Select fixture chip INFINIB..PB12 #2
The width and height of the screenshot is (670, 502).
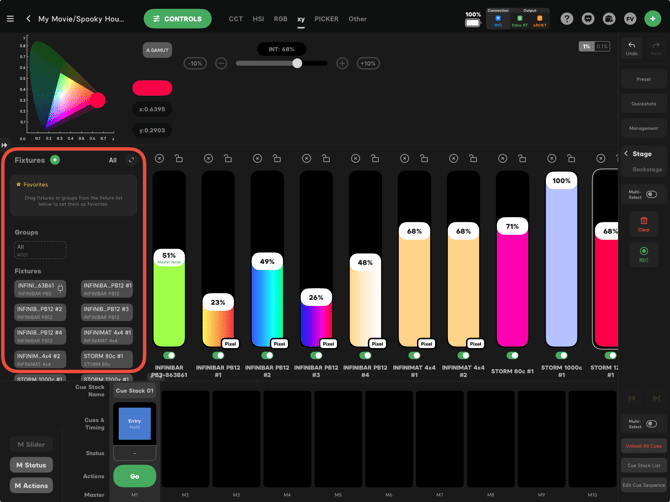pos(40,312)
